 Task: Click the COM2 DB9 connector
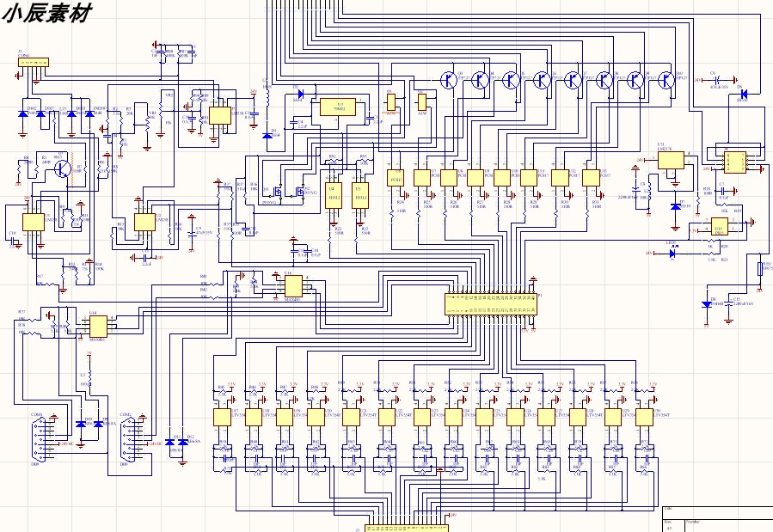(126, 438)
